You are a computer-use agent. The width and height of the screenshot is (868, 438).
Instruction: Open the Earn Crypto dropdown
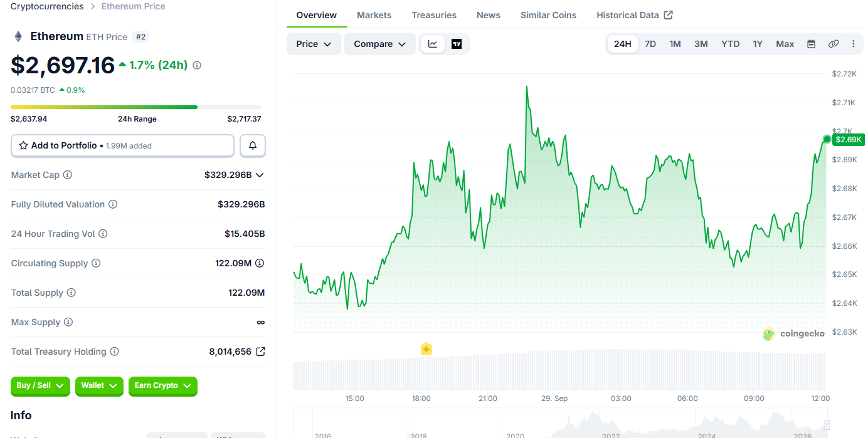click(163, 386)
